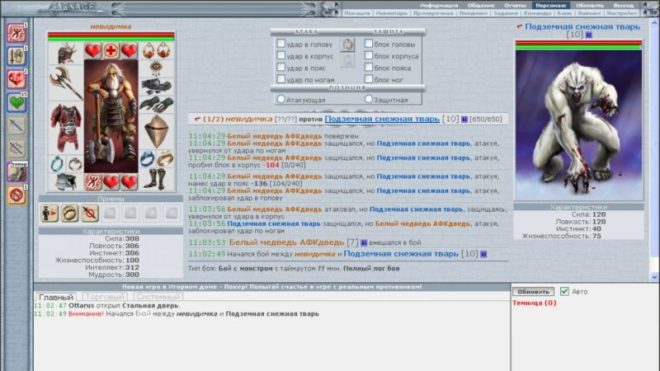This screenshot has height=371, width=660.
Task: Click the red cross medkit icon above the hero
Action: tap(111, 51)
